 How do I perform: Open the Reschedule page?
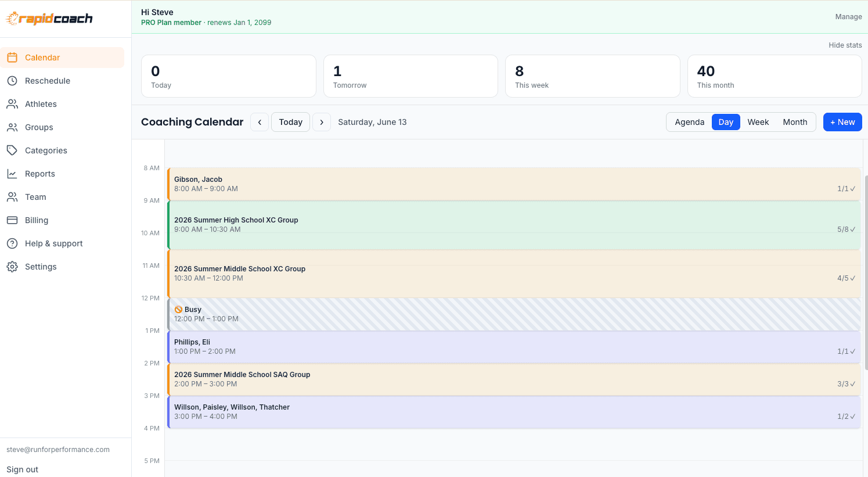tap(62, 81)
